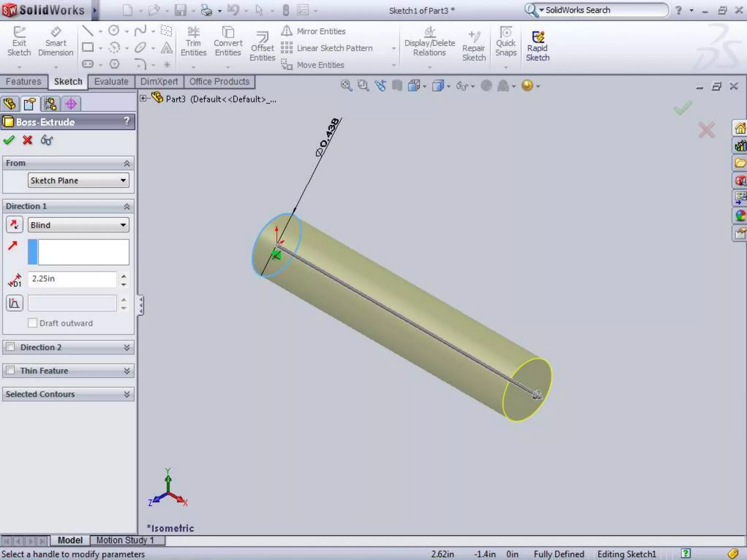Enable the Thin Feature checkbox

coord(11,370)
